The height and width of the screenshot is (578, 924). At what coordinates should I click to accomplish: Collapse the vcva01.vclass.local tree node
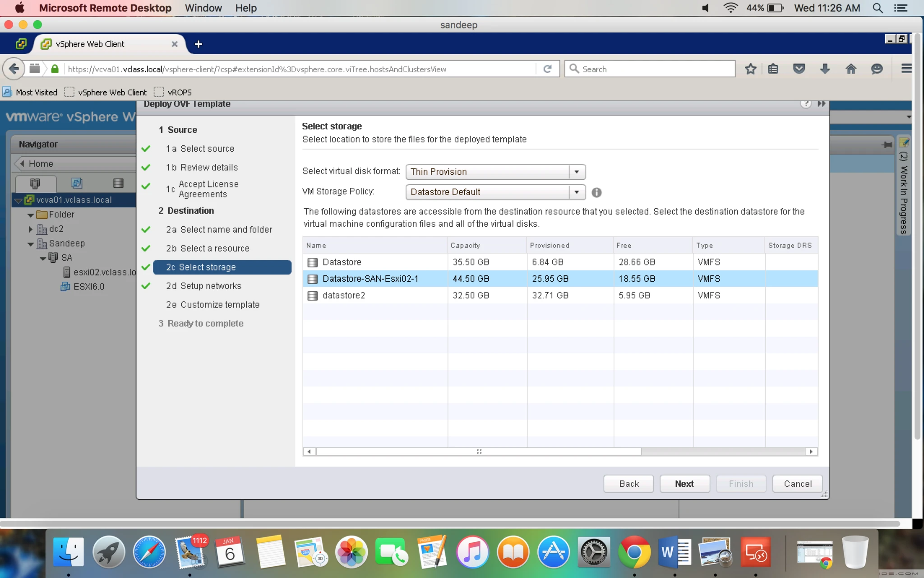coord(18,200)
